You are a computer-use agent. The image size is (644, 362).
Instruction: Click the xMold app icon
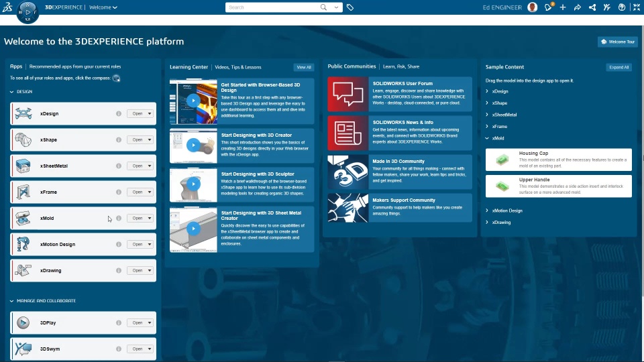pyautogui.click(x=23, y=219)
